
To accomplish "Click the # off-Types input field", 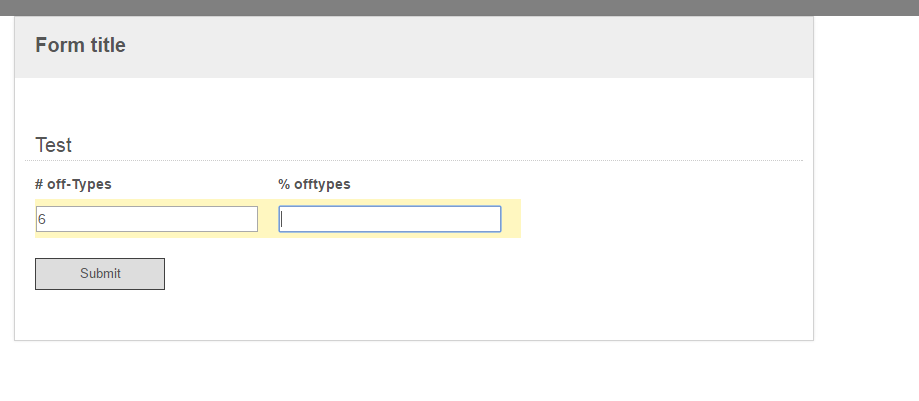I will [147, 219].
